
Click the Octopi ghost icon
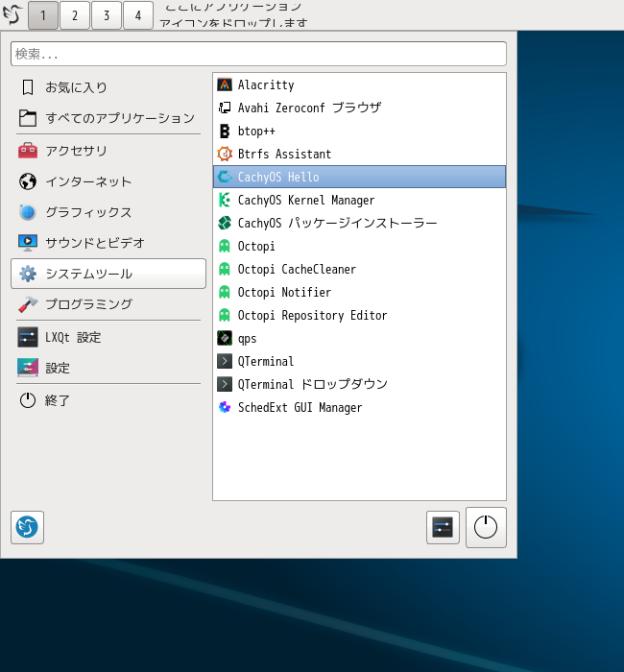point(225,246)
